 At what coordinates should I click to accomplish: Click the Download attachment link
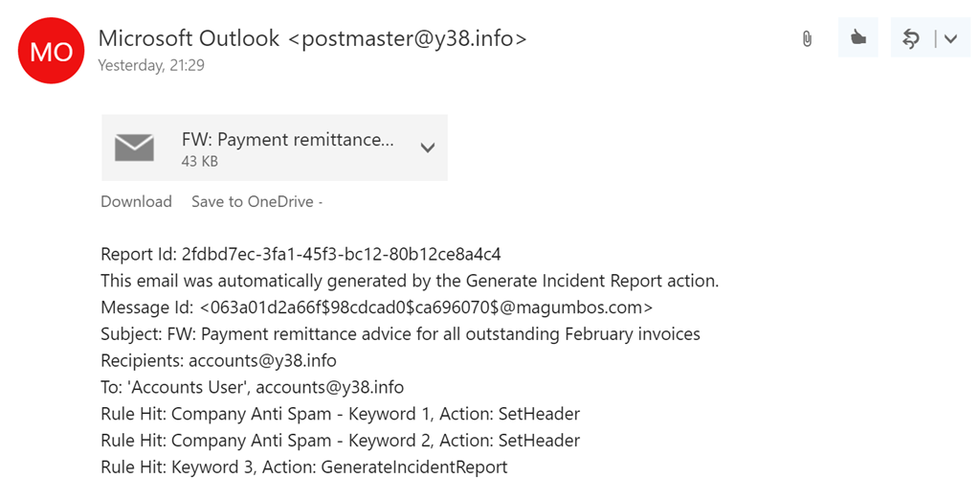pos(136,201)
